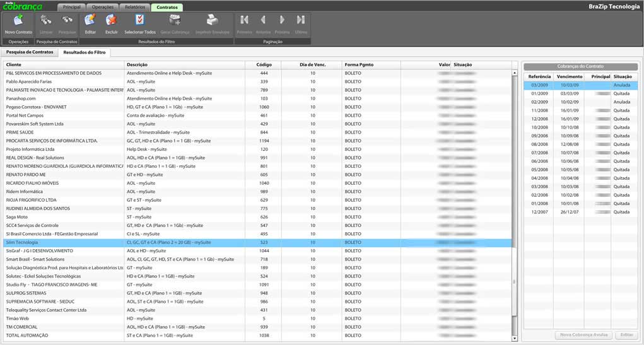Click the Gerar Cobrança icon
Image resolution: width=644 pixels, height=345 pixels.
(175, 20)
